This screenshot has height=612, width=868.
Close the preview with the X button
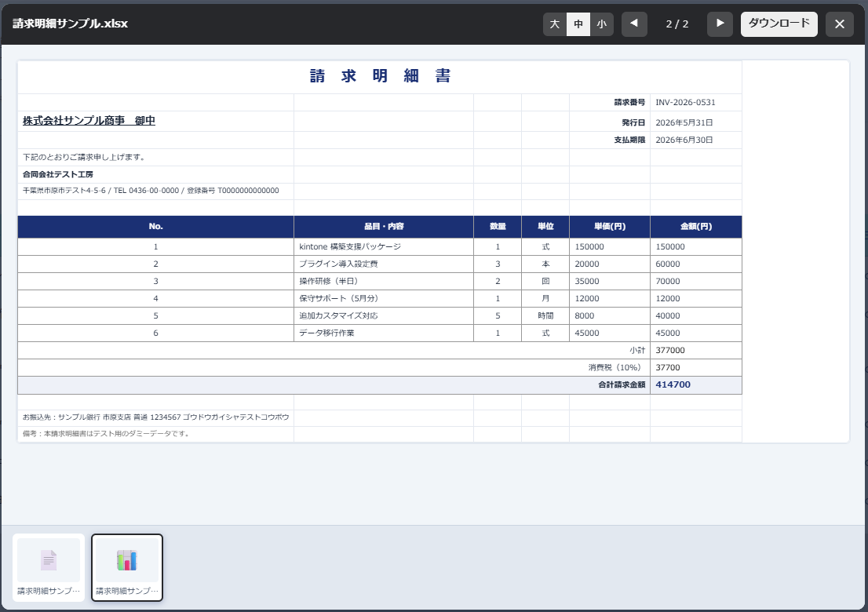[839, 24]
